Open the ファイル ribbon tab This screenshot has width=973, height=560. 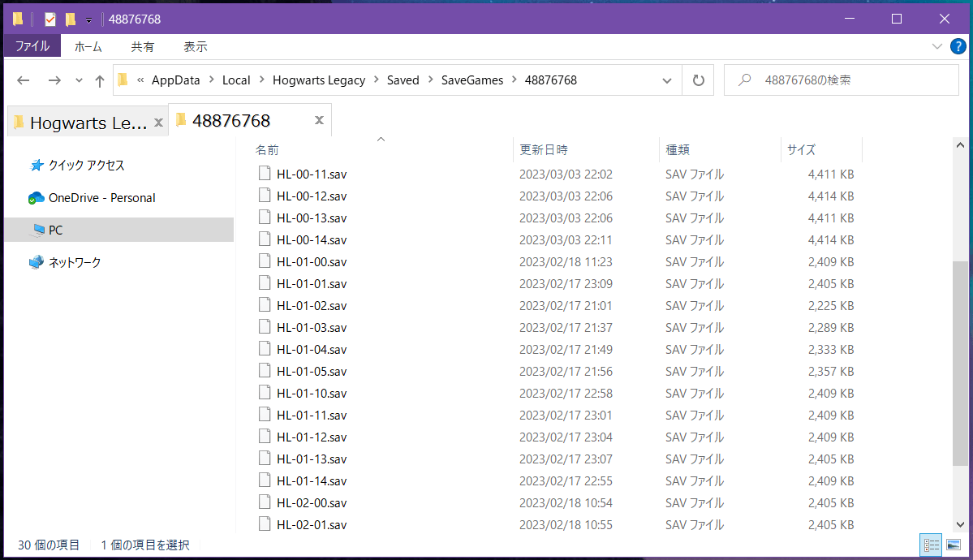click(32, 46)
